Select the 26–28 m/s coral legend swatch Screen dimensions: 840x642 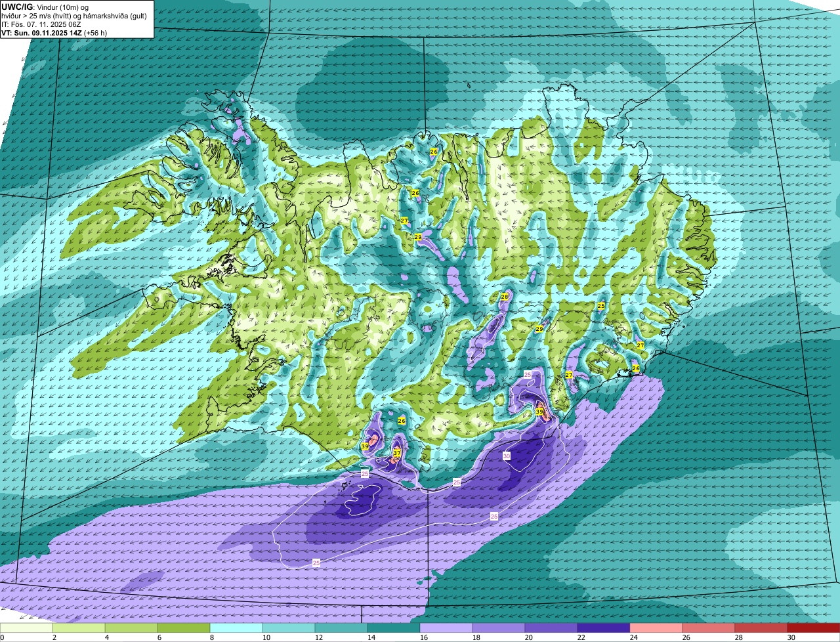point(709,628)
